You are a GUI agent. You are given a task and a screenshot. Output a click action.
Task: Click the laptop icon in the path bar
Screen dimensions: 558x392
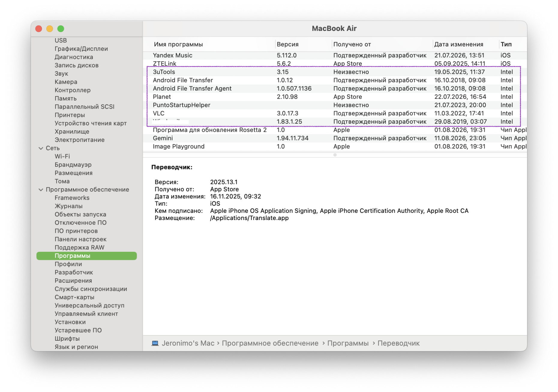pyautogui.click(x=155, y=343)
